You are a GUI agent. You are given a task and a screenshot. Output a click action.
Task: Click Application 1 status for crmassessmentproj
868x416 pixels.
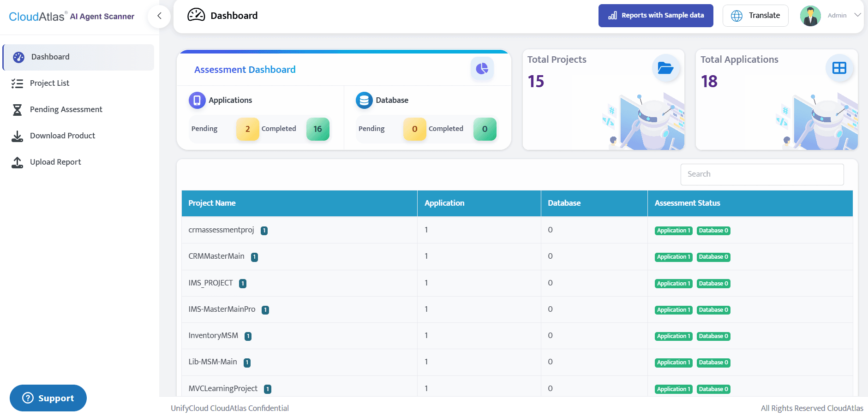tap(673, 231)
